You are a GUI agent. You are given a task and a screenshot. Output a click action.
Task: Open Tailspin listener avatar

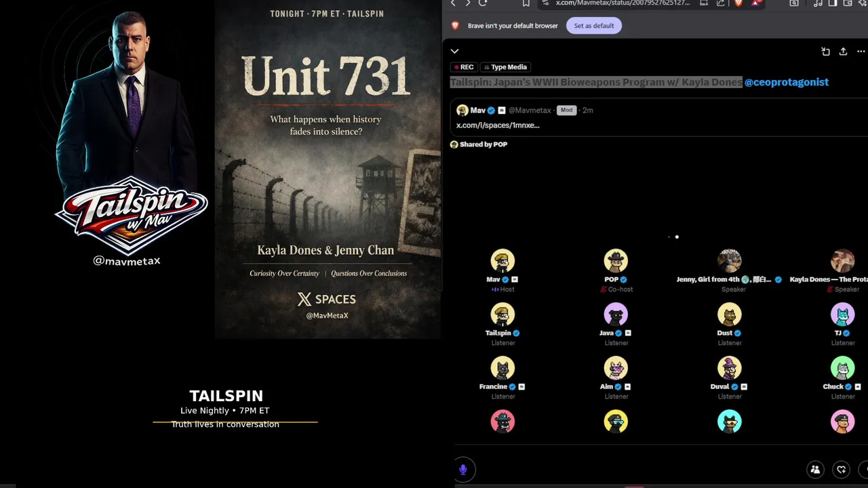502,314
